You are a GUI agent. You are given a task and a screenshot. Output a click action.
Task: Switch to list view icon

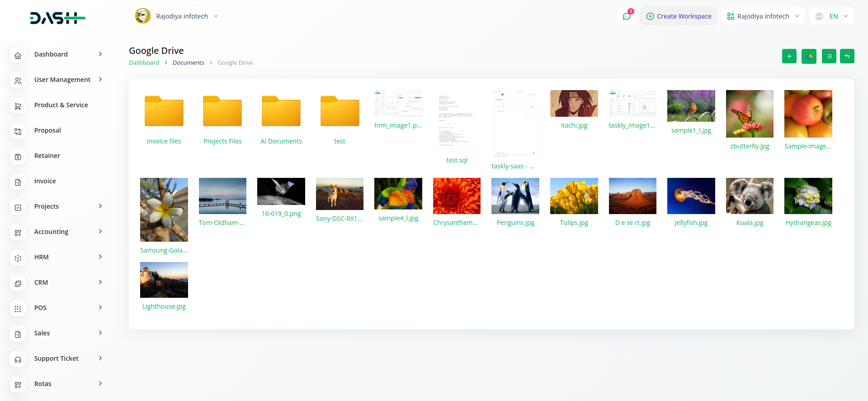[829, 56]
